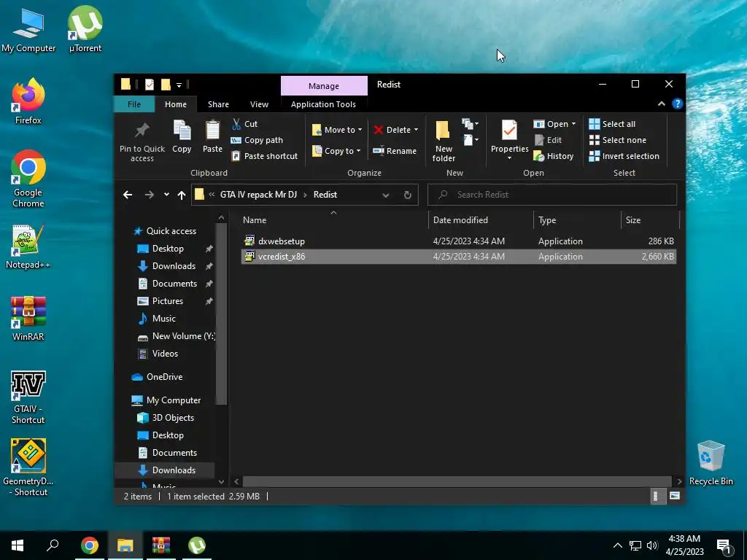
Task: Click GTA IV repack Mr DJ breadcrumb
Action: tap(258, 195)
